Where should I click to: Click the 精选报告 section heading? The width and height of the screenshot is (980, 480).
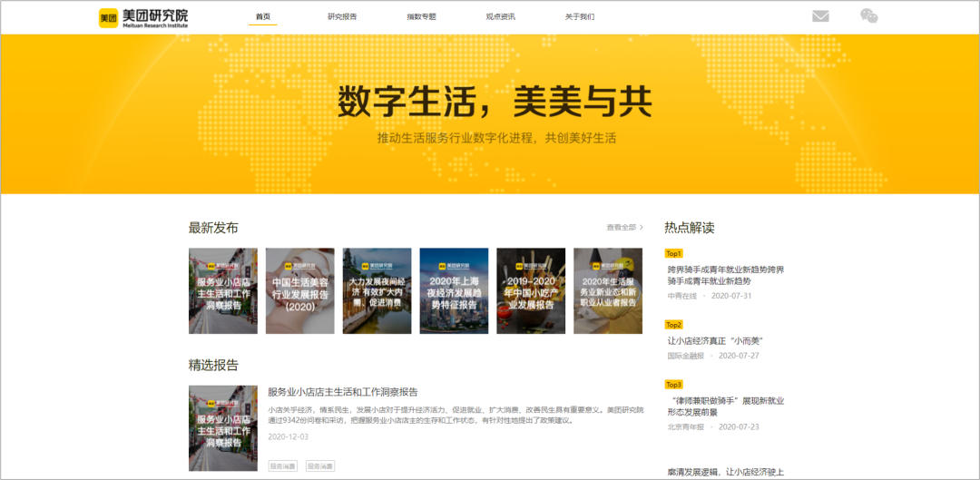point(213,365)
